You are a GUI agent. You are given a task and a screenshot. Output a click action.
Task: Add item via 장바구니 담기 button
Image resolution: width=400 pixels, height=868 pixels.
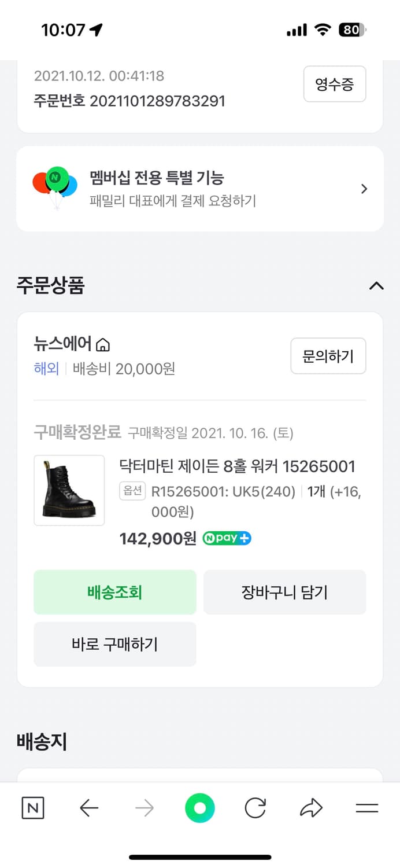click(285, 592)
